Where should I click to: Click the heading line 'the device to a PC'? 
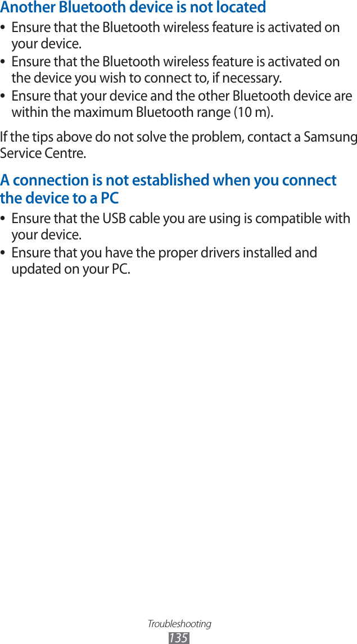(59, 198)
